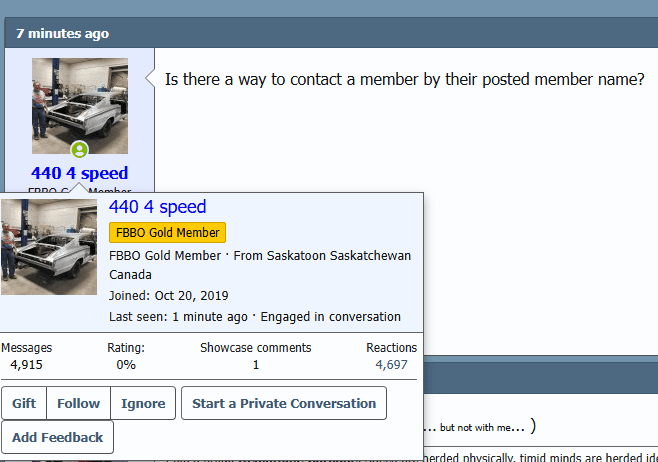The width and height of the screenshot is (658, 462).
Task: Open the car avatar beside the post
Action: (80, 98)
